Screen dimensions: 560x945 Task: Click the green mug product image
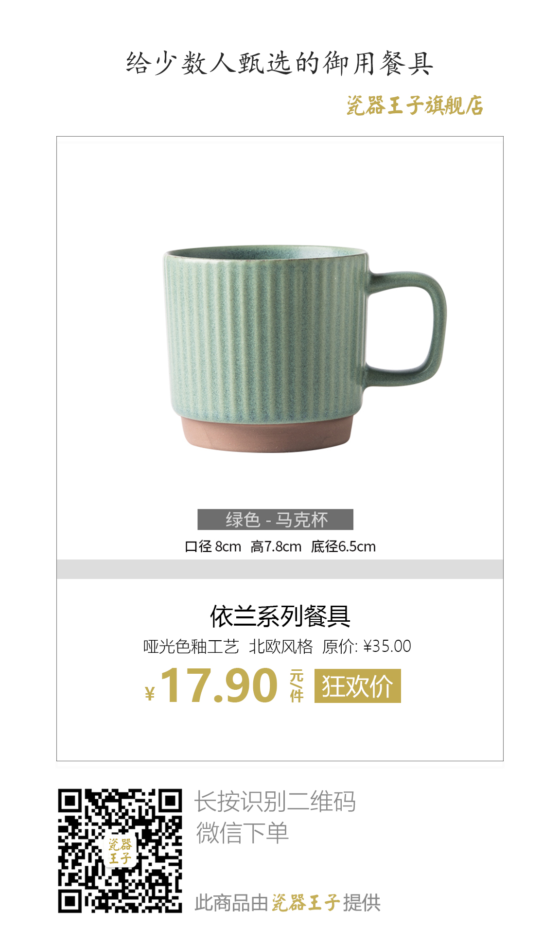pyautogui.click(x=304, y=349)
